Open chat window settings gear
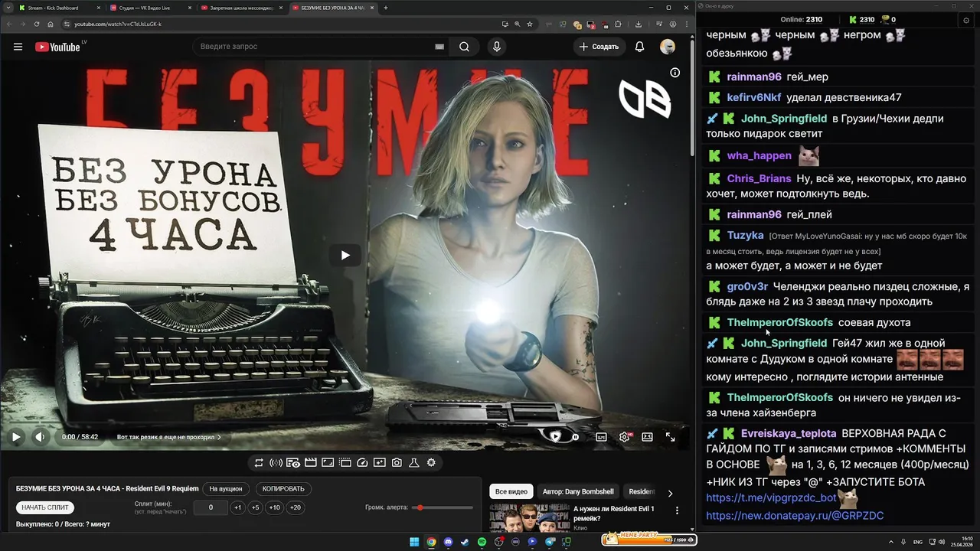The image size is (980, 551). (966, 20)
